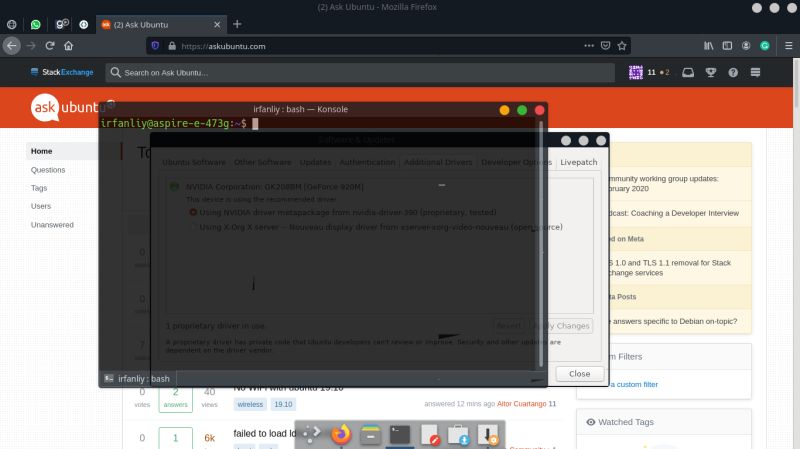
Task: Save page to Pocket
Action: 605,45
